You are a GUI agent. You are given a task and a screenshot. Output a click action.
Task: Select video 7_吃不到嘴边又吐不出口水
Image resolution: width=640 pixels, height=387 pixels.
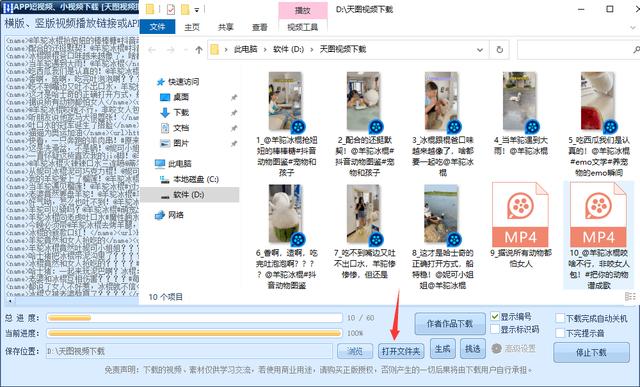tap(364, 231)
